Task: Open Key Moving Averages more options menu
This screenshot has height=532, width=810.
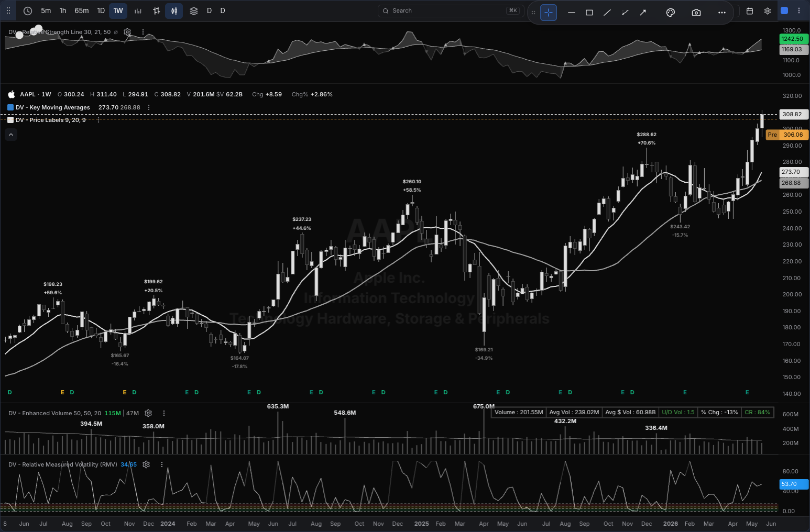Action: coord(149,107)
